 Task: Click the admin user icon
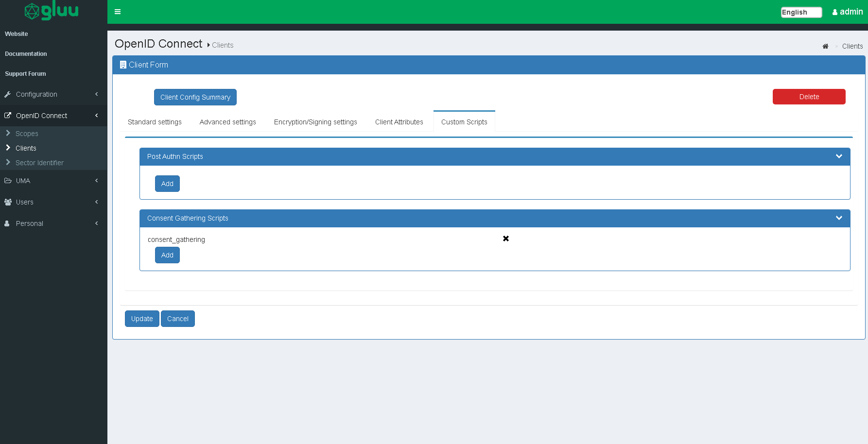pyautogui.click(x=835, y=12)
